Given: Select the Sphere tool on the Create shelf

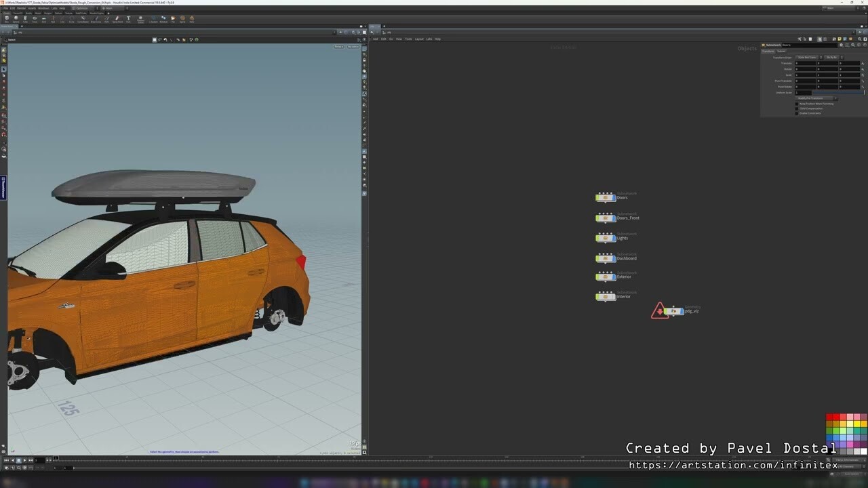Looking at the screenshot, I should (16, 19).
